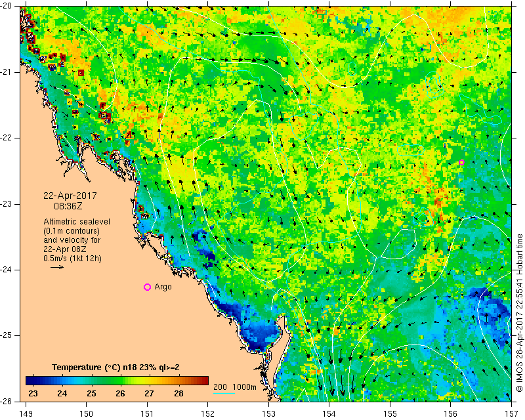Screen dimensions: 525x420
Task: Click the longitude label 156
Action: (x=450, y=414)
